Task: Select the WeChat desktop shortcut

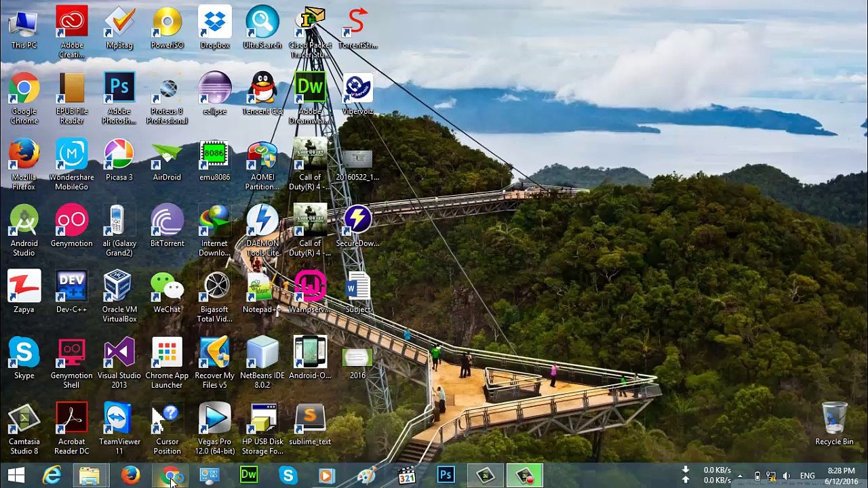Action: click(167, 292)
